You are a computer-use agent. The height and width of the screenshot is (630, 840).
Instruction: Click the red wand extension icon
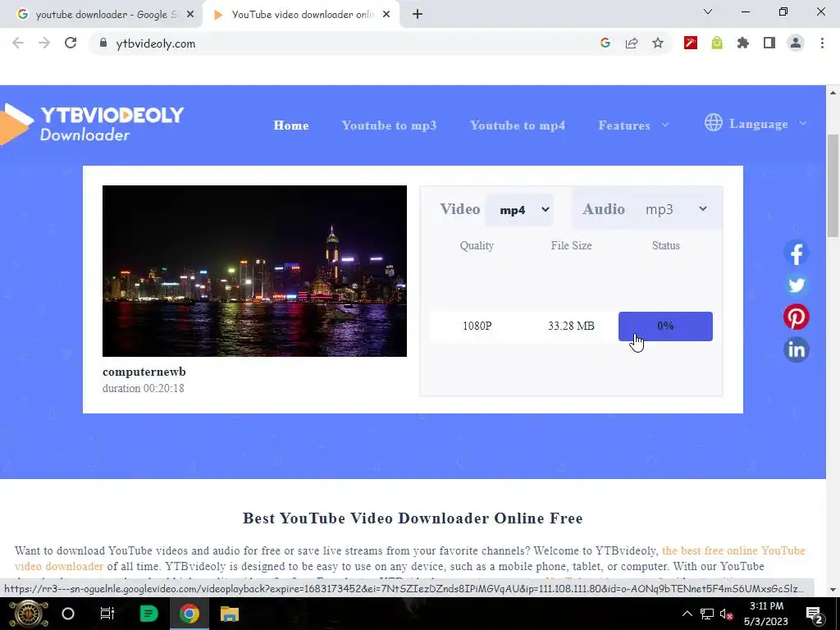691,43
